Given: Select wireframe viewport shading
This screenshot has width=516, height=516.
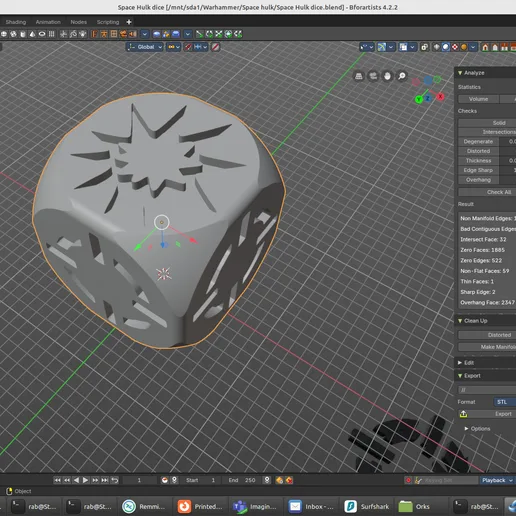Looking at the screenshot, I should click(436, 47).
